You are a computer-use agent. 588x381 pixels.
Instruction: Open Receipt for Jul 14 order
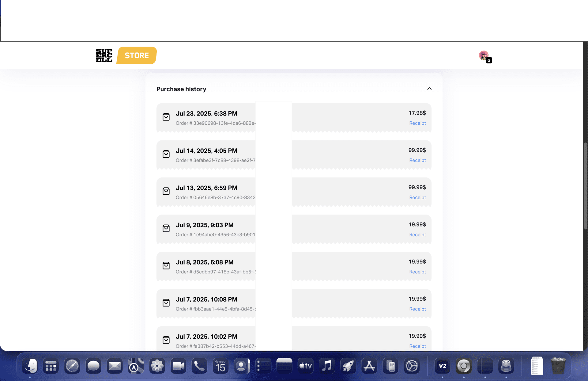point(417,160)
